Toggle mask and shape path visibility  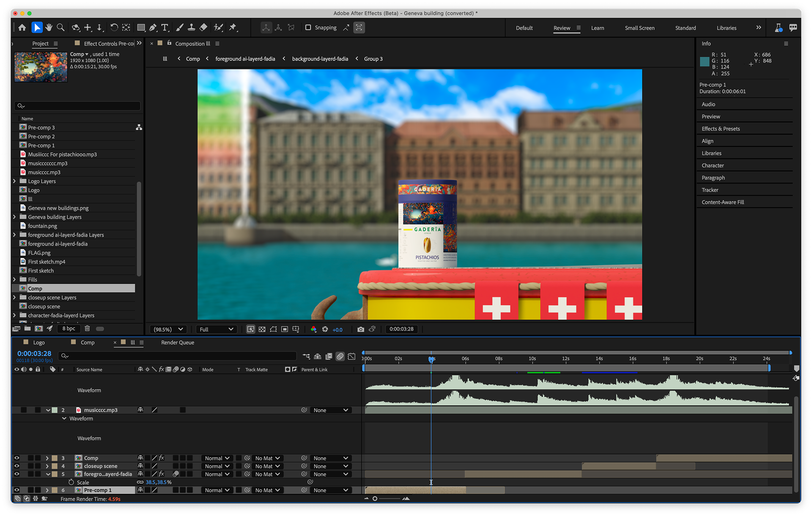pos(274,329)
